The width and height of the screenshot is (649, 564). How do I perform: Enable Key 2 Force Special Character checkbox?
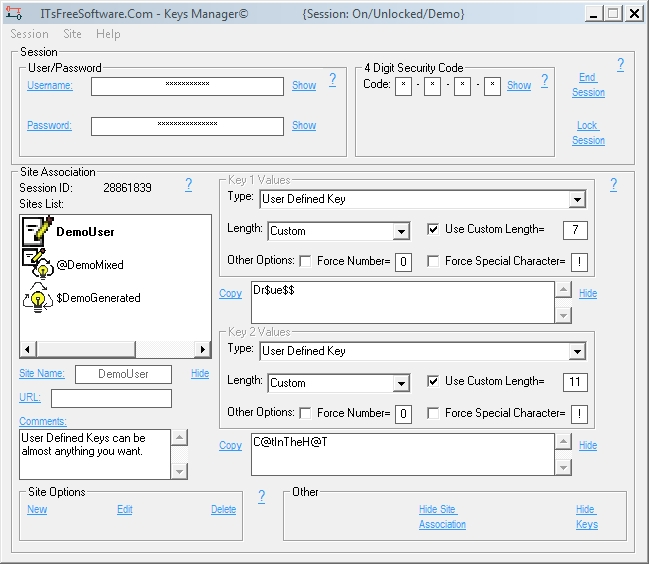[433, 413]
